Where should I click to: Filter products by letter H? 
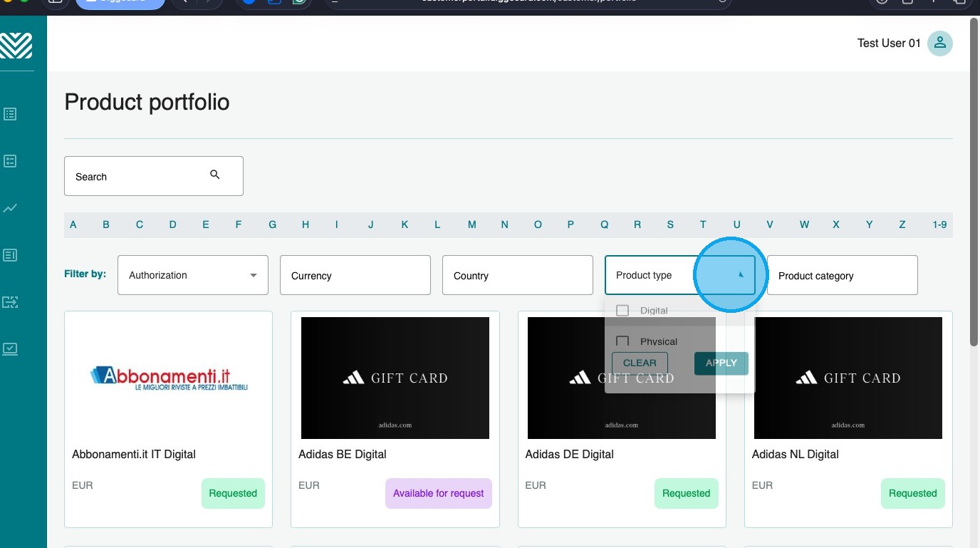pyautogui.click(x=306, y=224)
